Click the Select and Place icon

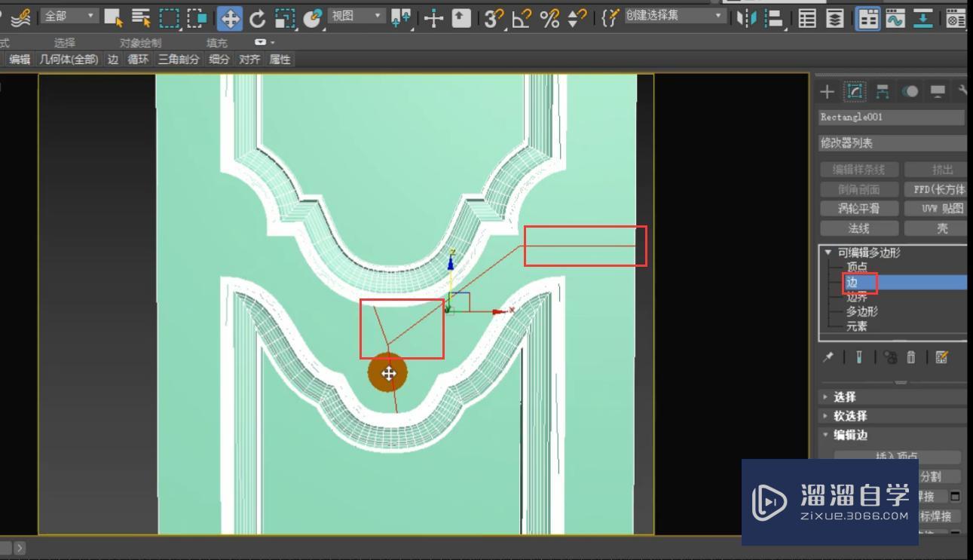pyautogui.click(x=312, y=18)
